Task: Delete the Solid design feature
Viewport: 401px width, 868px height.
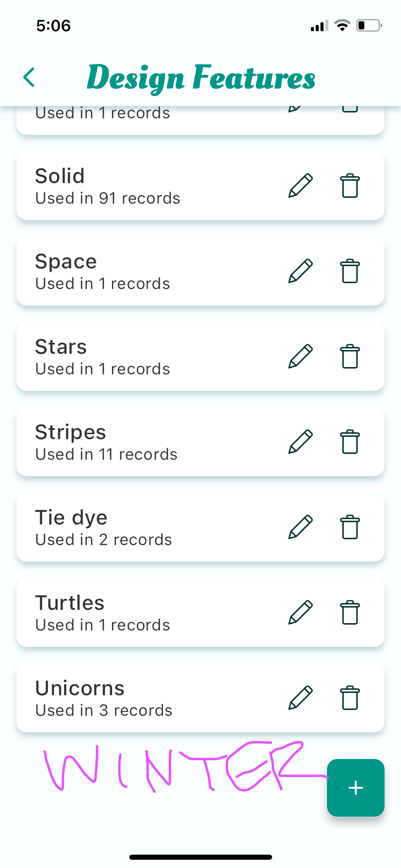Action: pyautogui.click(x=350, y=185)
